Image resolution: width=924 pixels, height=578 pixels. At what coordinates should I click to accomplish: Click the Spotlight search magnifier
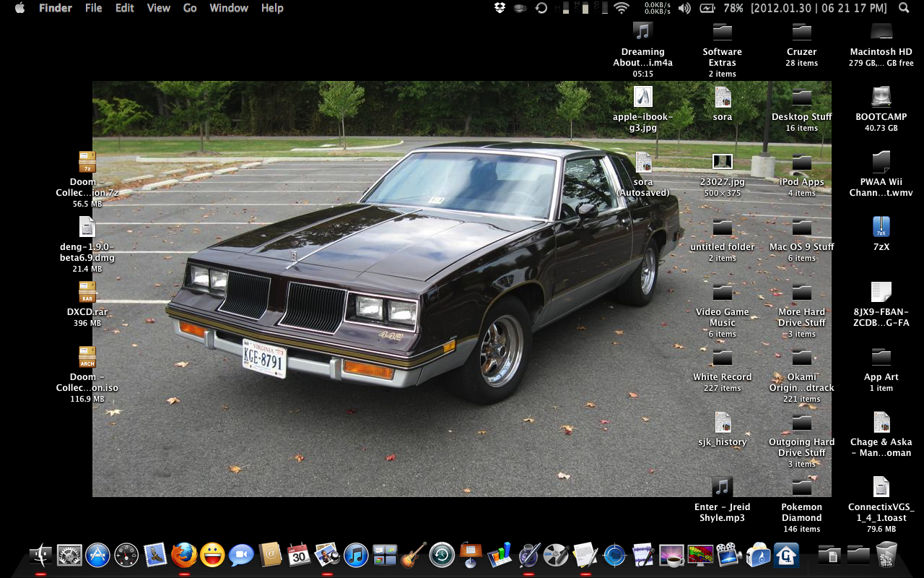[x=904, y=8]
